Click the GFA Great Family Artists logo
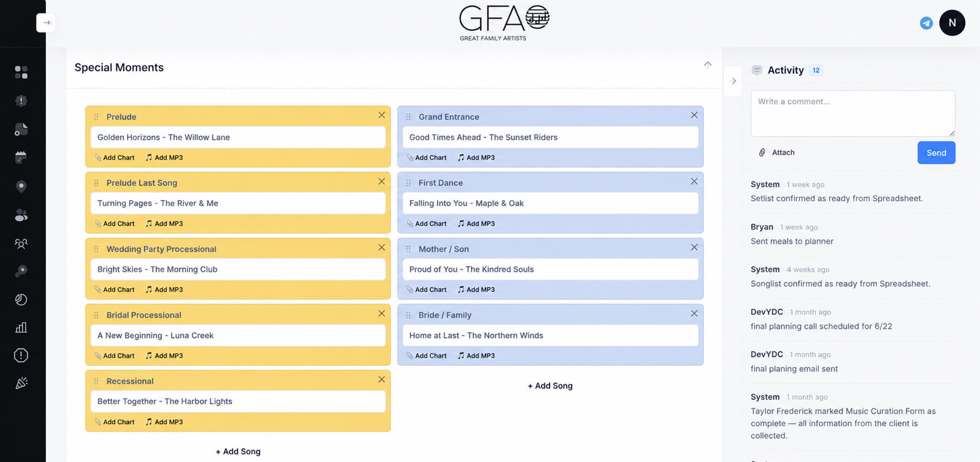Viewport: 980px width, 462px height. pos(504,23)
